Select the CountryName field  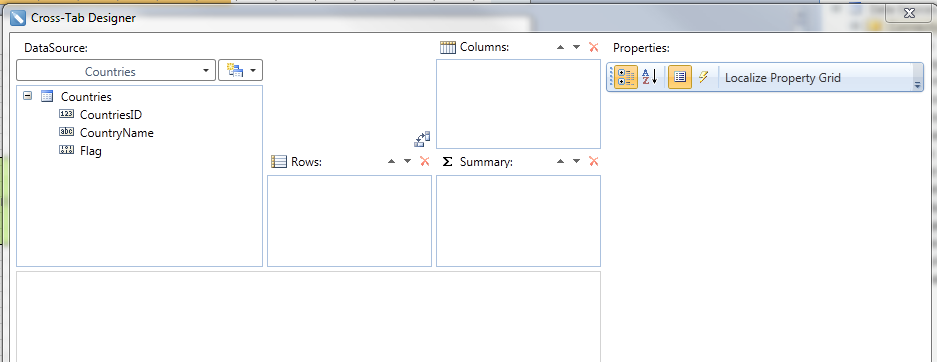pos(117,133)
